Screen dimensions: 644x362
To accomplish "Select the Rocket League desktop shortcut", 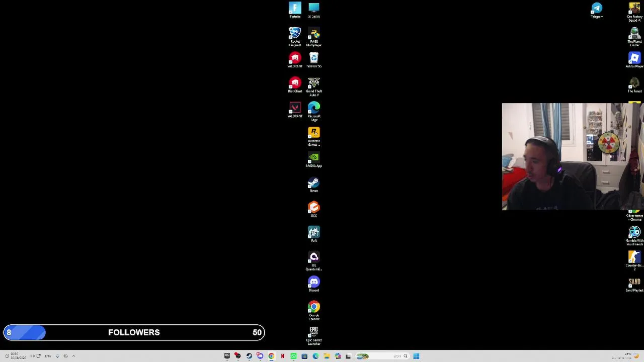I will [x=295, y=37].
